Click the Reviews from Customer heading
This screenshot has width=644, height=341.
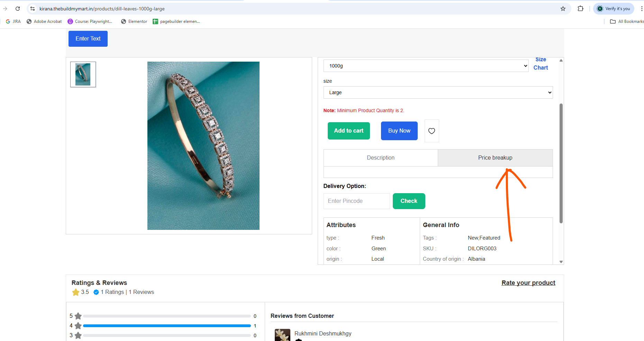click(x=302, y=316)
